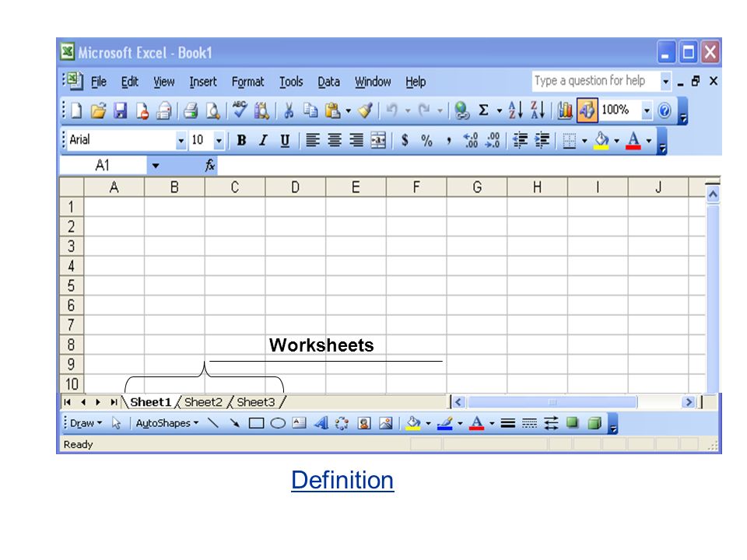Open the Format menu
This screenshot has height=560, width=747.
[247, 82]
